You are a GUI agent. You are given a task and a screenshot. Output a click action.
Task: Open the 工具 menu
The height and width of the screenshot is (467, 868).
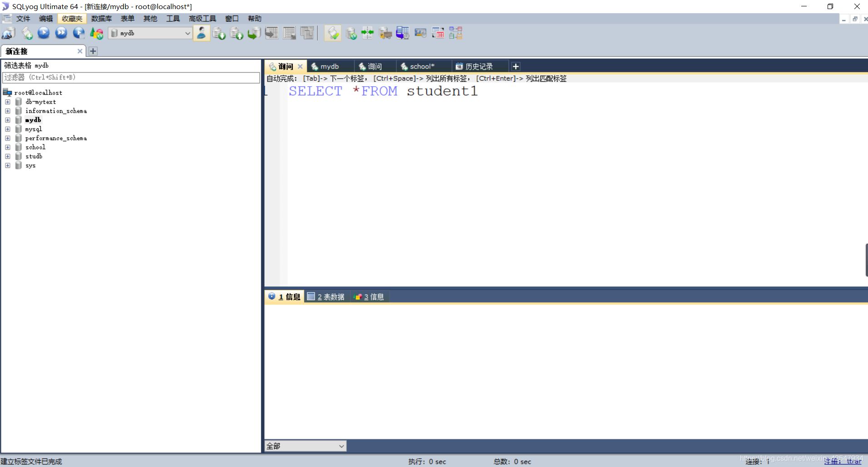(173, 19)
